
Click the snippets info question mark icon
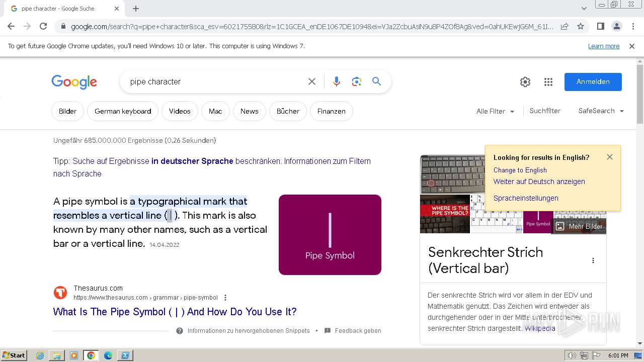(x=180, y=331)
